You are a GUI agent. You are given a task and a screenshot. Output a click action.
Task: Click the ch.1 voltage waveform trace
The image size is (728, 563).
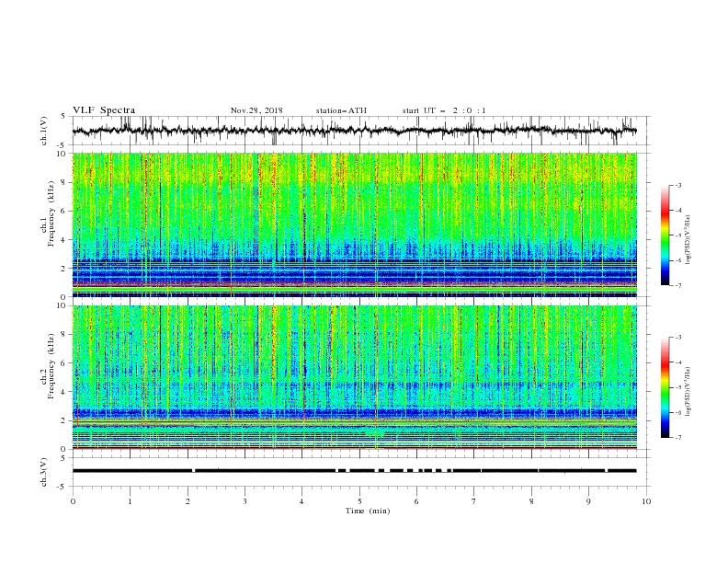(354, 131)
